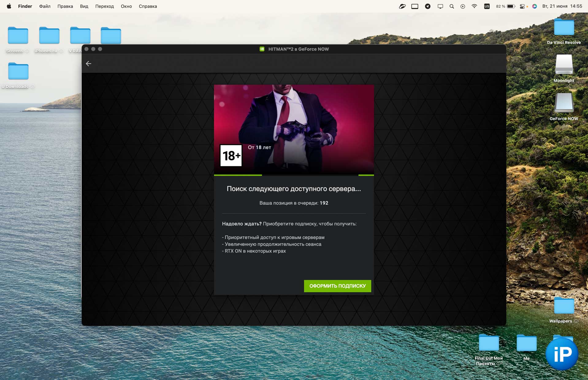Click the battery status icon

tap(511, 6)
